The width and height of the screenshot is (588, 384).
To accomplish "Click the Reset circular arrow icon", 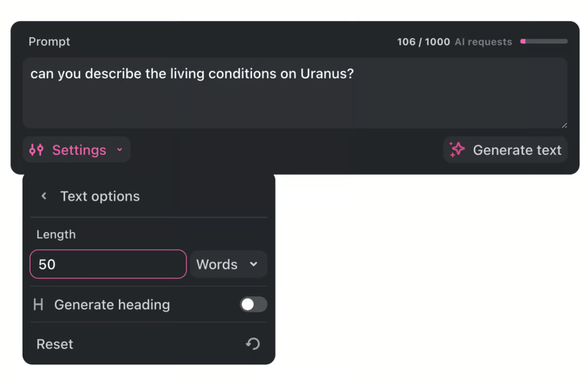I will coord(253,344).
